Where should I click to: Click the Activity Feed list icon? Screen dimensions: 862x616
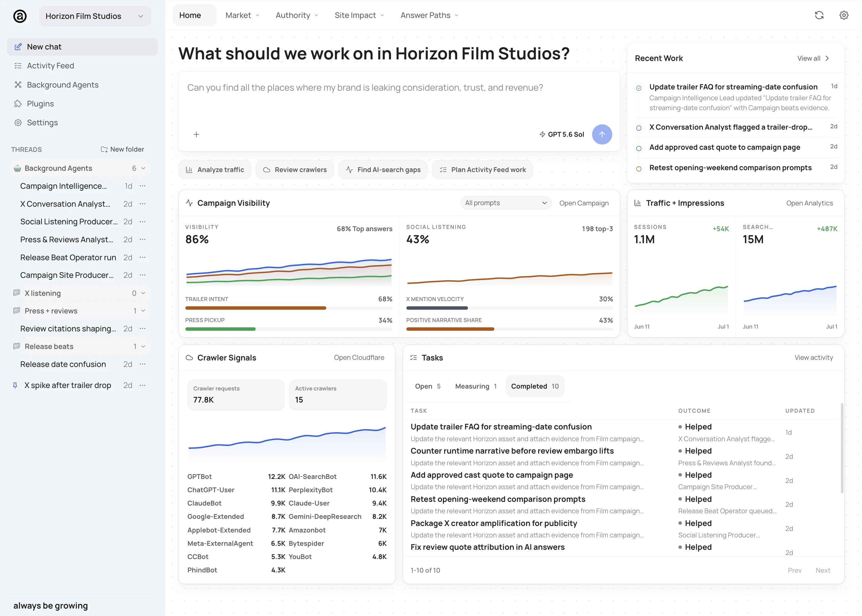(18, 66)
